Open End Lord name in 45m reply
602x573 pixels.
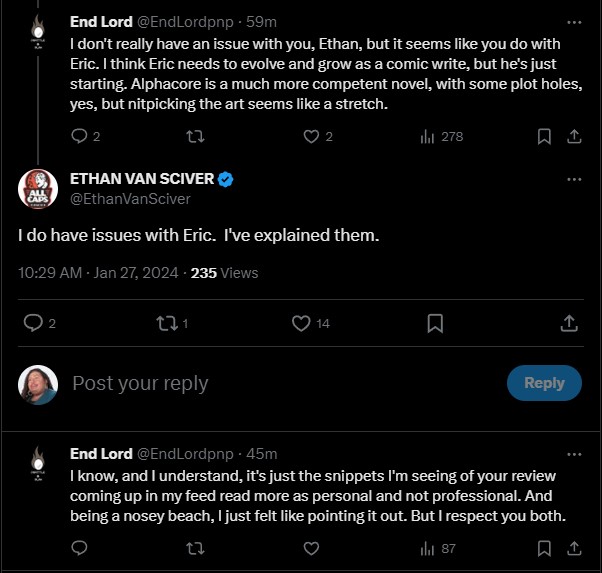(101, 454)
